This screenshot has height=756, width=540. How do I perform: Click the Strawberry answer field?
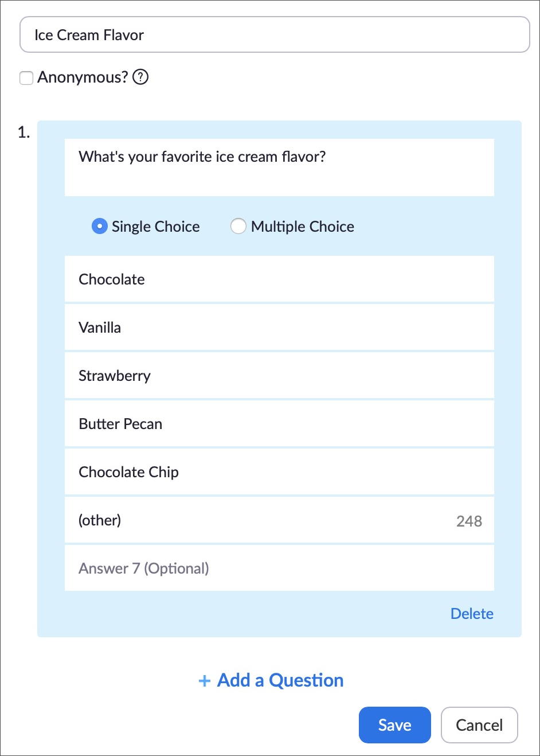(279, 376)
